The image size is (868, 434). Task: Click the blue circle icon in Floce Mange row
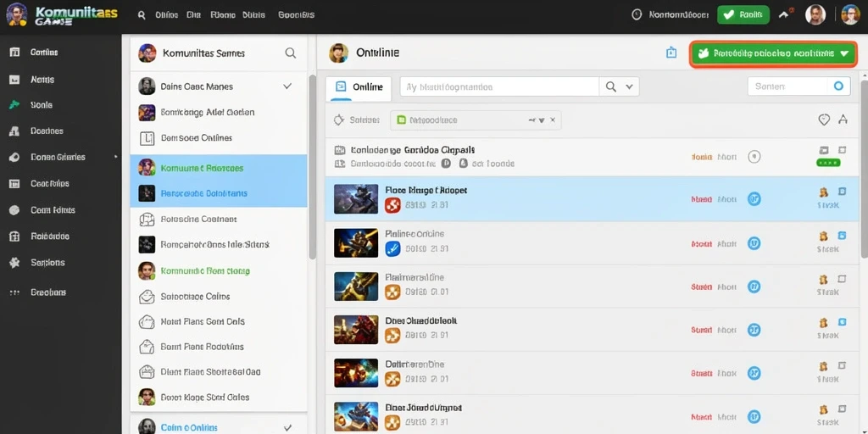[754, 198]
